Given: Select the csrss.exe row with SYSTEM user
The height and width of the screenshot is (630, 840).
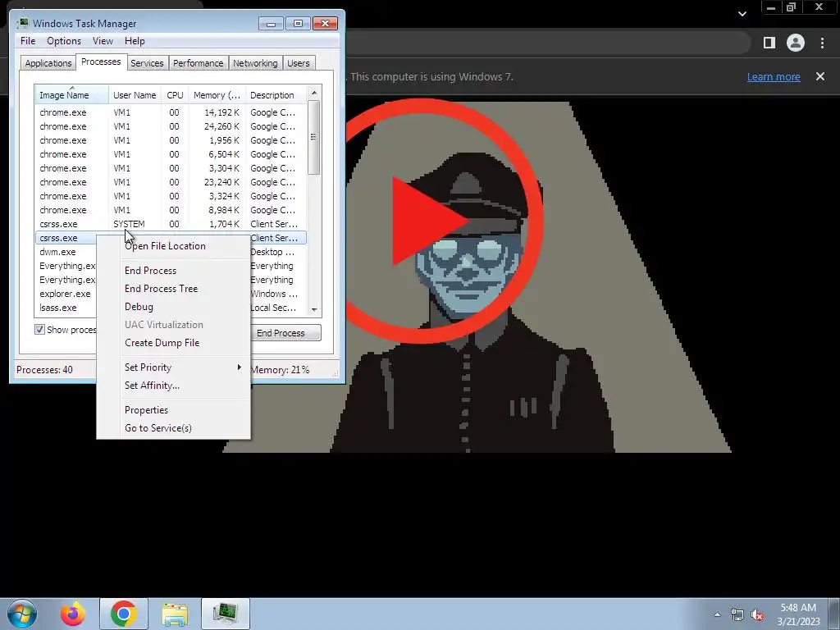Looking at the screenshot, I should click(x=171, y=224).
